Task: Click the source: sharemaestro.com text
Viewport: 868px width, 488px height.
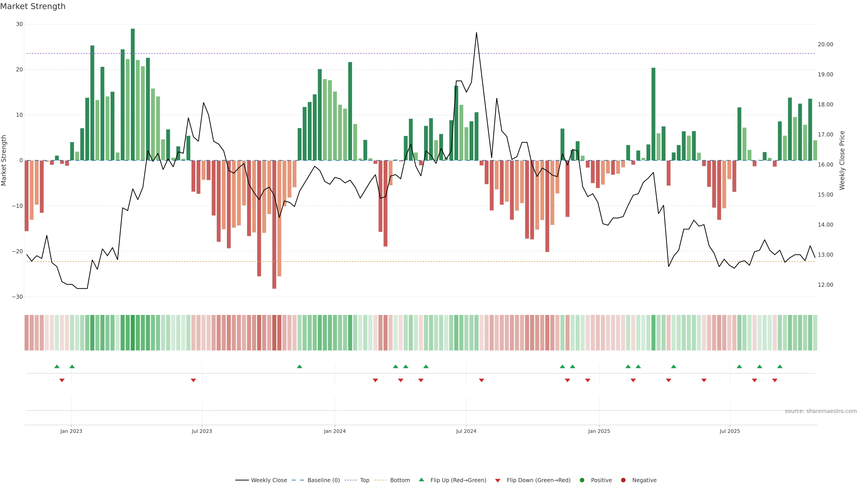Action: pyautogui.click(x=821, y=411)
